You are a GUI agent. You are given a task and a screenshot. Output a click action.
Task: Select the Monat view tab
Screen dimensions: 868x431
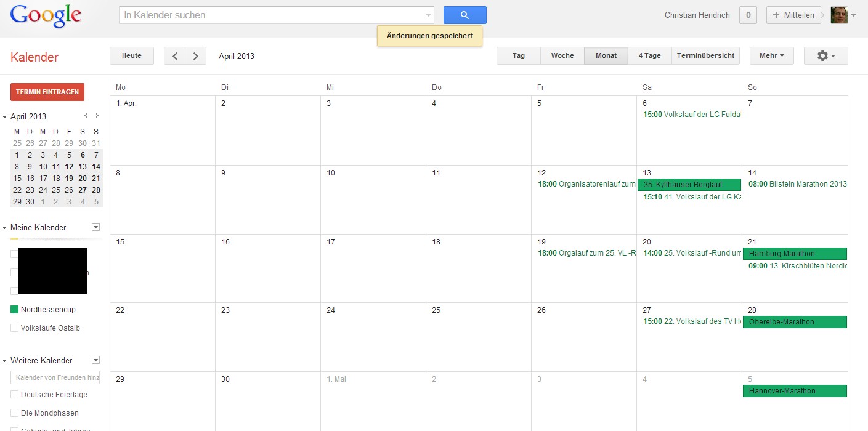(x=606, y=56)
